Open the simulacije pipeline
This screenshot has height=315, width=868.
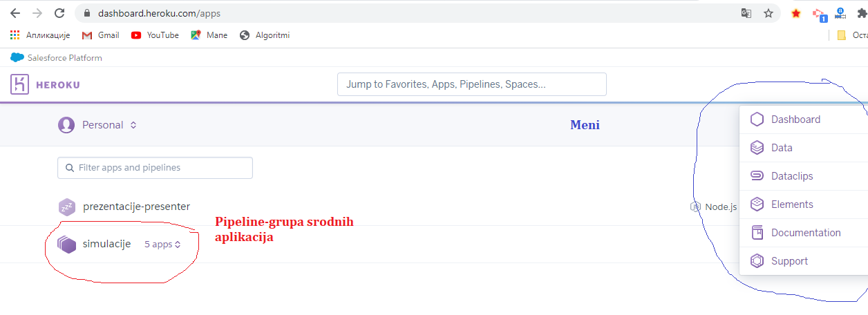coord(106,245)
